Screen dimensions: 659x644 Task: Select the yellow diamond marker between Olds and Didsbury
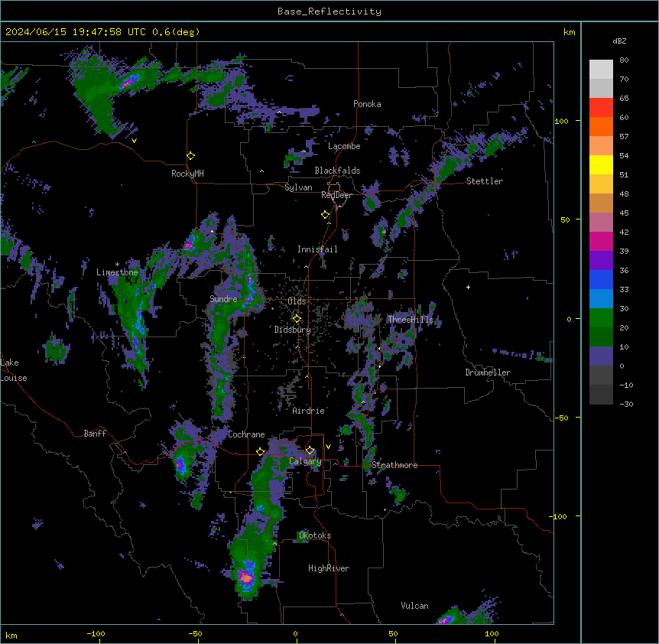[297, 319]
